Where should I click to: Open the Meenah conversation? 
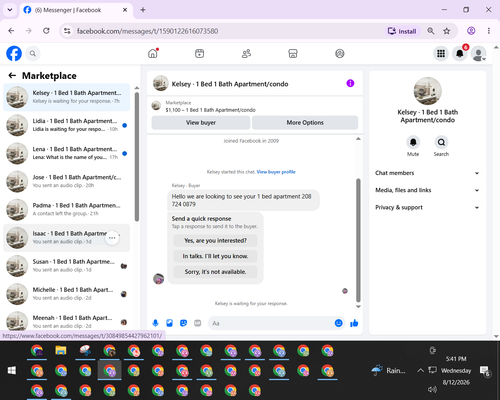[x=67, y=321]
